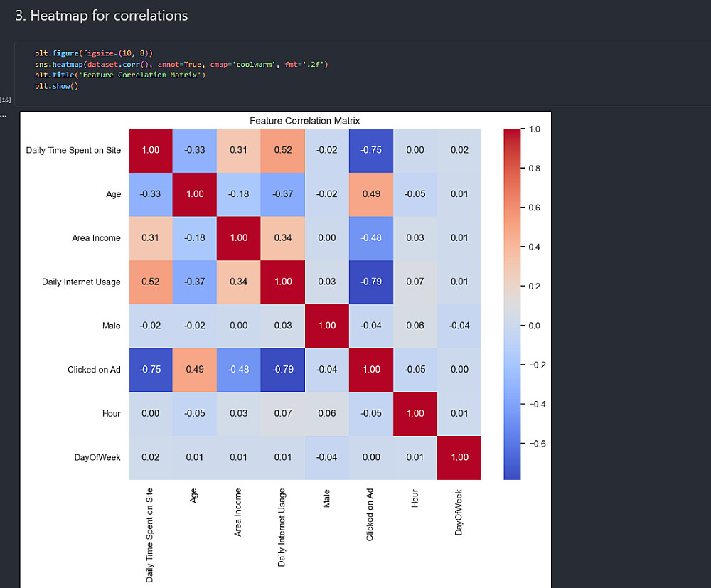This screenshot has width=711, height=588.
Task: Open the cell output actions ellipsis menu
Action: tap(3, 114)
